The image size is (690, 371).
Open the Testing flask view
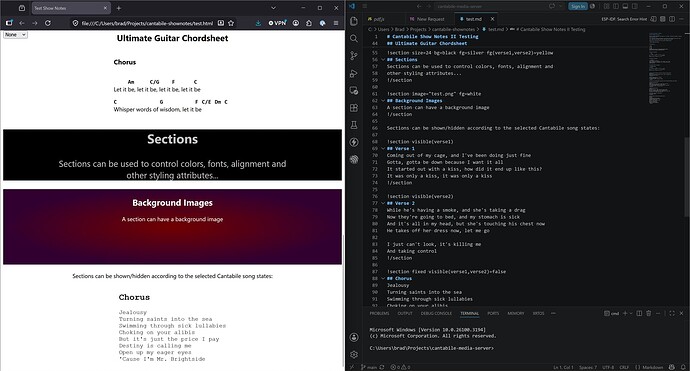coord(354,125)
